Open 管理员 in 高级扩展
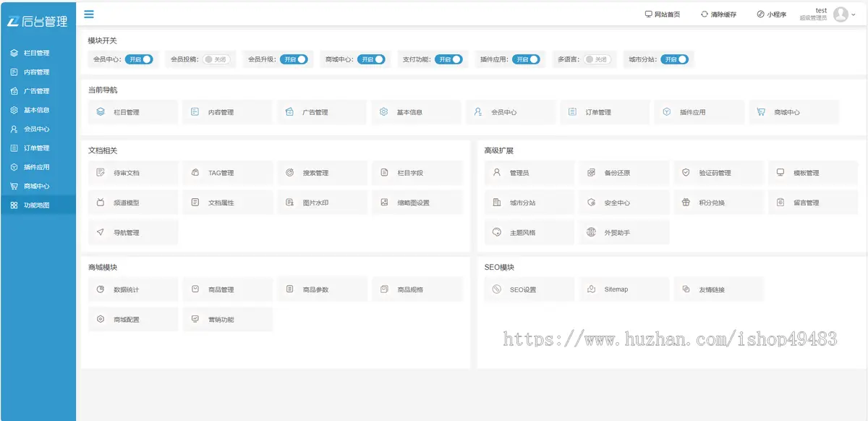The image size is (868, 421). pyautogui.click(x=529, y=173)
